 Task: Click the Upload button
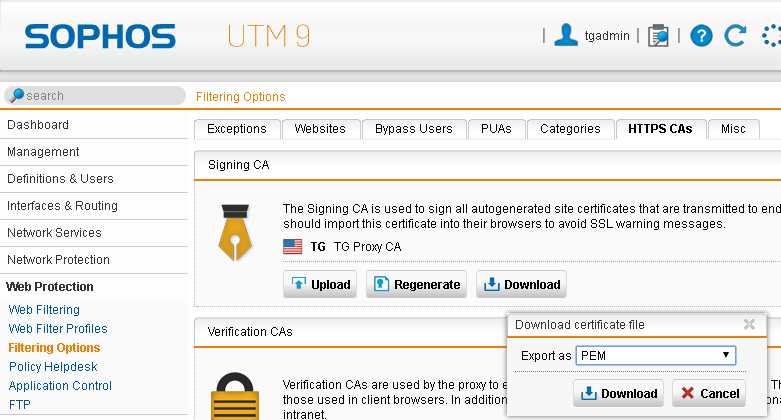point(320,284)
